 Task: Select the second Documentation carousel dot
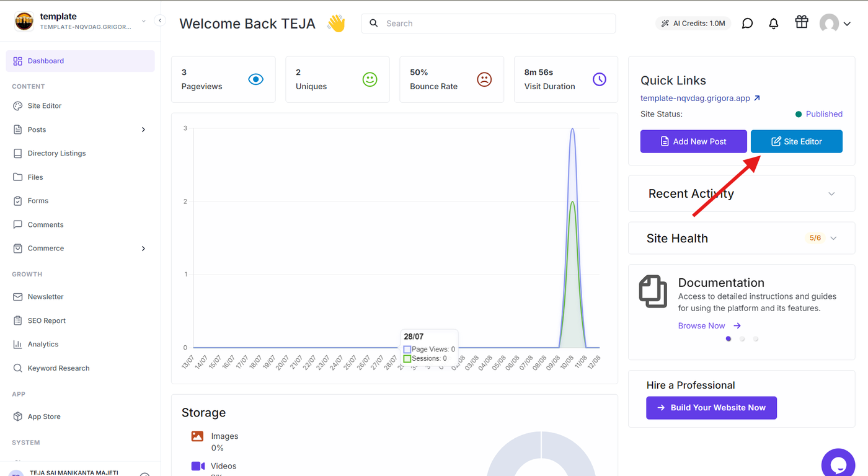(742, 339)
